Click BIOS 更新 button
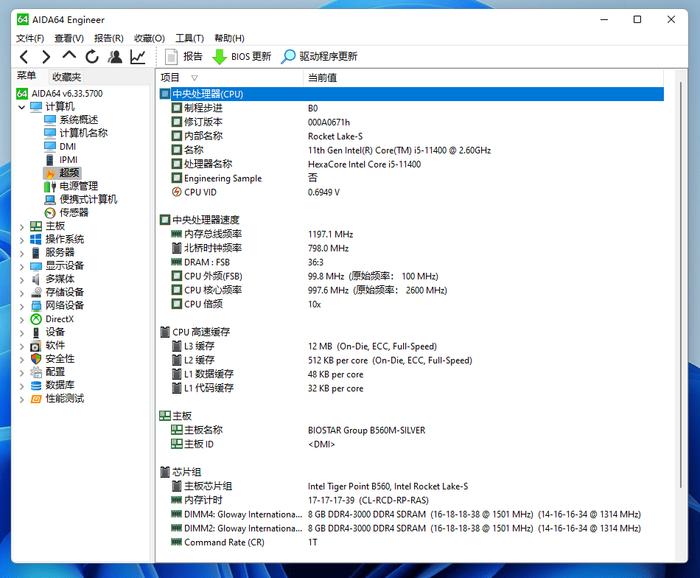The image size is (700, 578). (242, 57)
